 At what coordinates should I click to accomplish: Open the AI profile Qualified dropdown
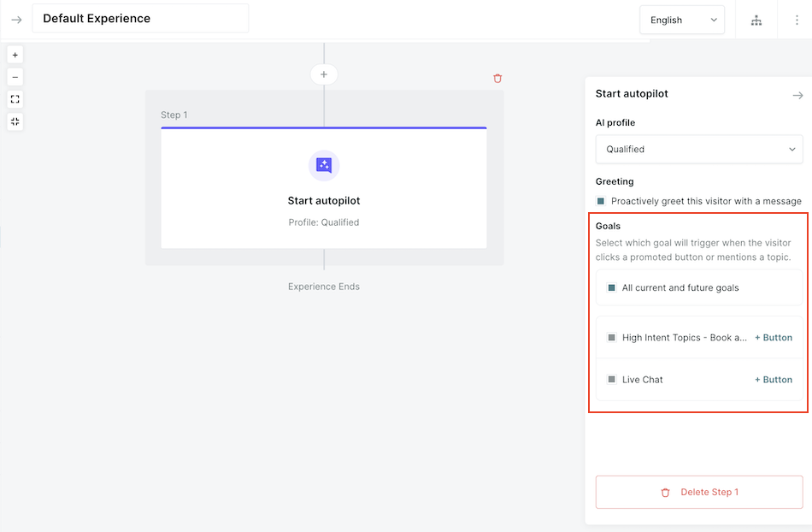(x=698, y=149)
